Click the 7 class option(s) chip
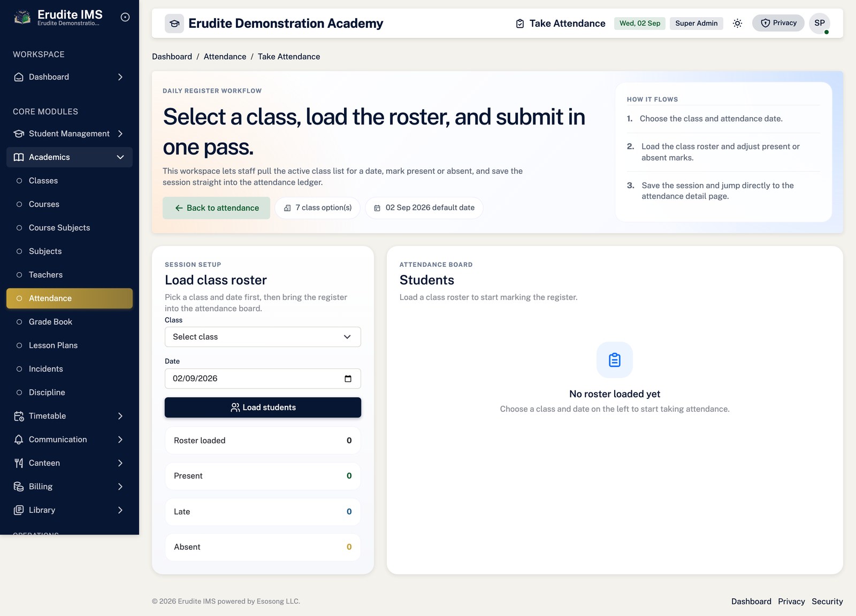Viewport: 856px width, 616px height. point(318,208)
